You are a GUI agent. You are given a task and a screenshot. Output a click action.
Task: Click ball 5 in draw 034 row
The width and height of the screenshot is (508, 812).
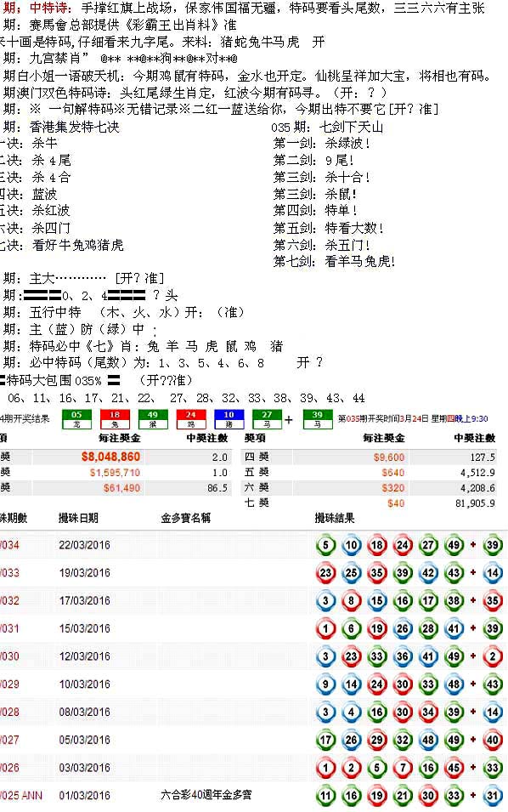click(x=326, y=545)
